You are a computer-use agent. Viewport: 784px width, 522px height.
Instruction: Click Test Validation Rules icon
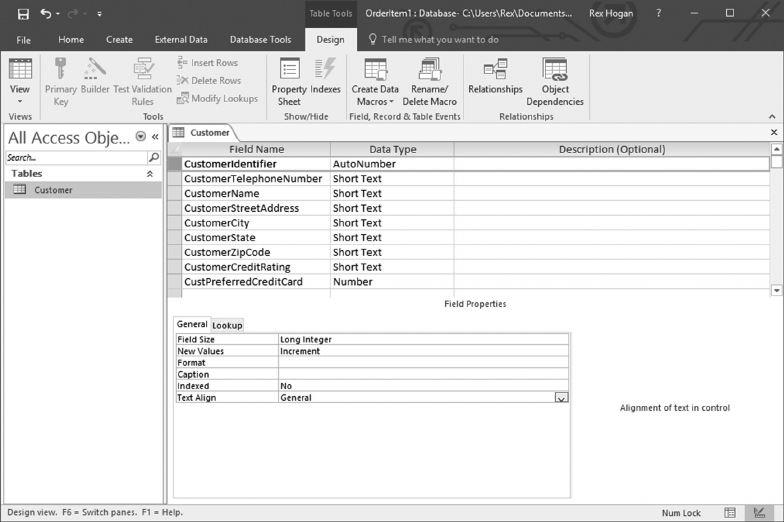tap(143, 68)
